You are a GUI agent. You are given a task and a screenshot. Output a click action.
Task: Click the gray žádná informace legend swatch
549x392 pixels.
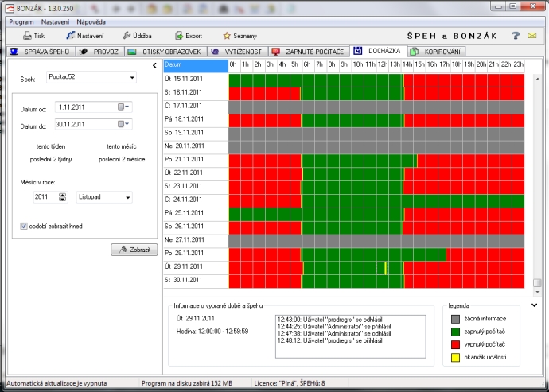pos(455,319)
